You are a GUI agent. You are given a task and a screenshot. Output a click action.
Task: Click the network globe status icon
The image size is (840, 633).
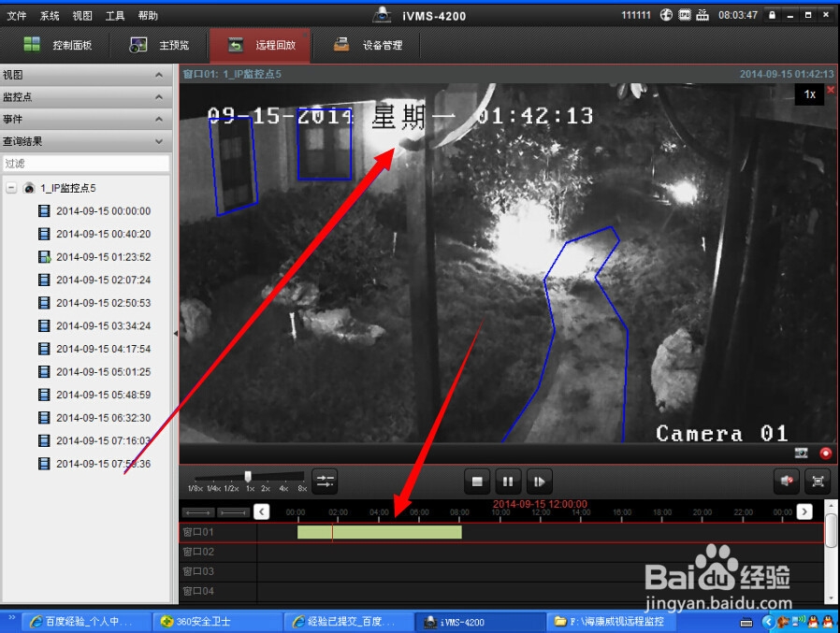(666, 15)
